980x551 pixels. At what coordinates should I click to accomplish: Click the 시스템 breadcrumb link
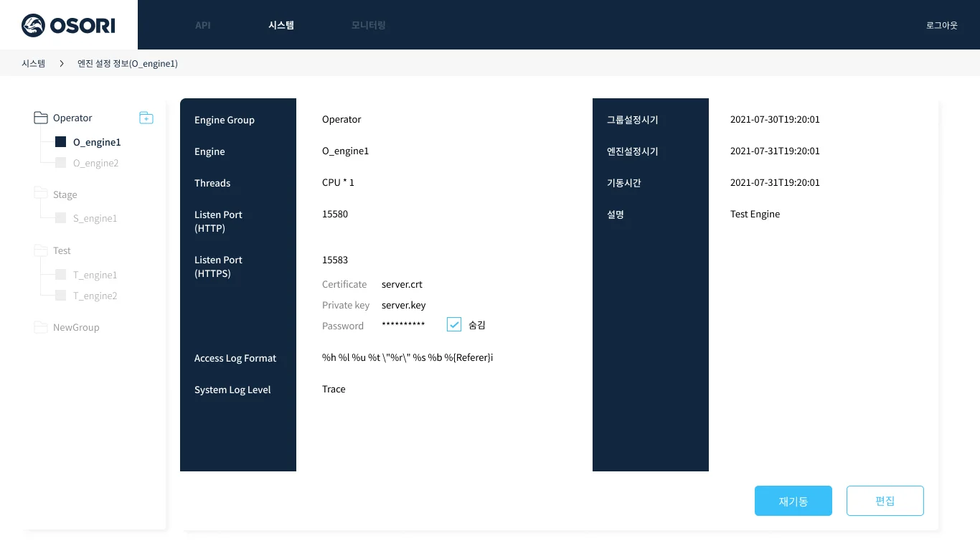click(x=34, y=64)
